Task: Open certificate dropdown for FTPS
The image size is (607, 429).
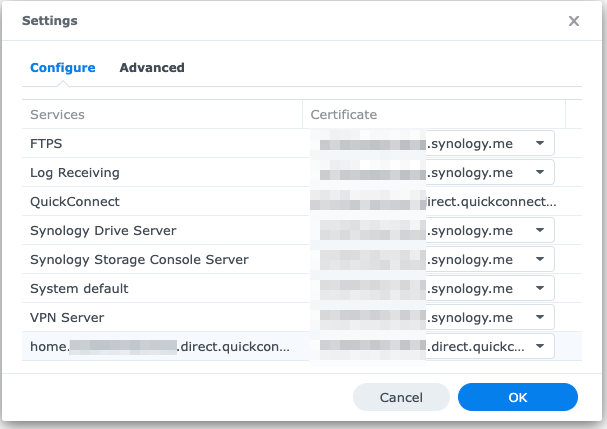Action: click(540, 143)
